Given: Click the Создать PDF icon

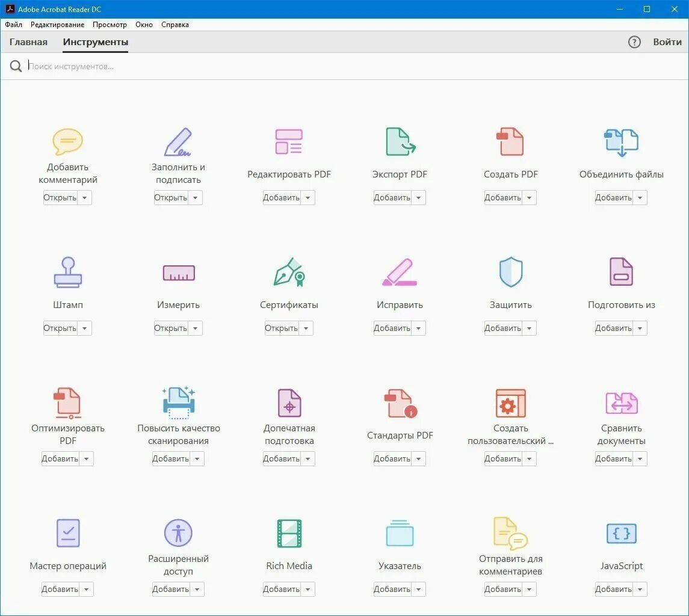Looking at the screenshot, I should [x=510, y=141].
